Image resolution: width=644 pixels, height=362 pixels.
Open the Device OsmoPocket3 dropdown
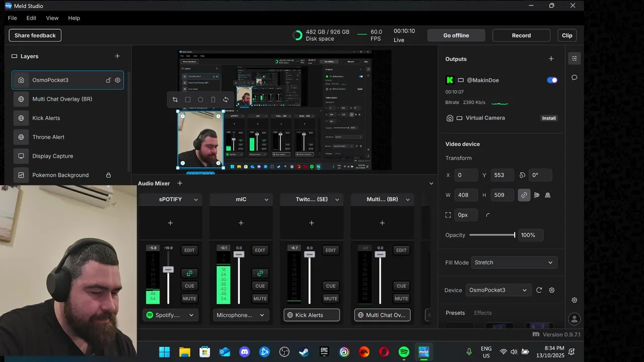click(498, 290)
